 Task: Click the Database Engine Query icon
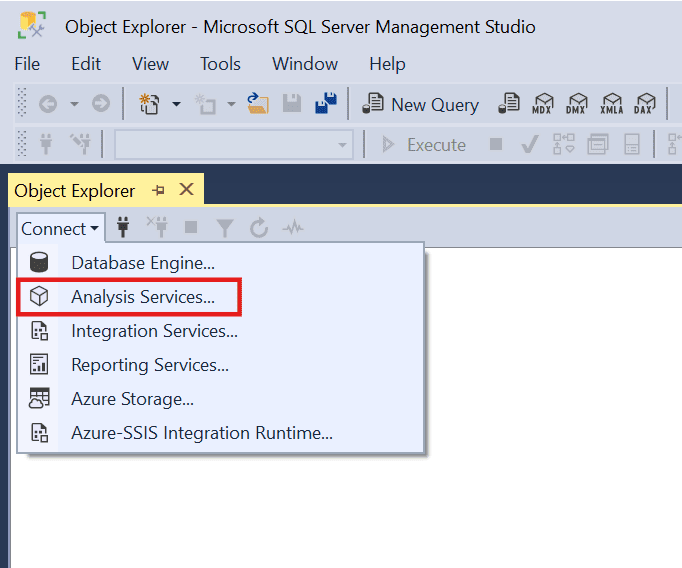[509, 104]
